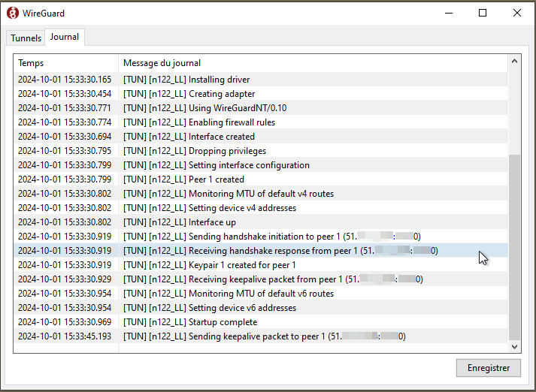This screenshot has width=536, height=392.
Task: Switch to the Tunnels tab
Action: tap(26, 38)
